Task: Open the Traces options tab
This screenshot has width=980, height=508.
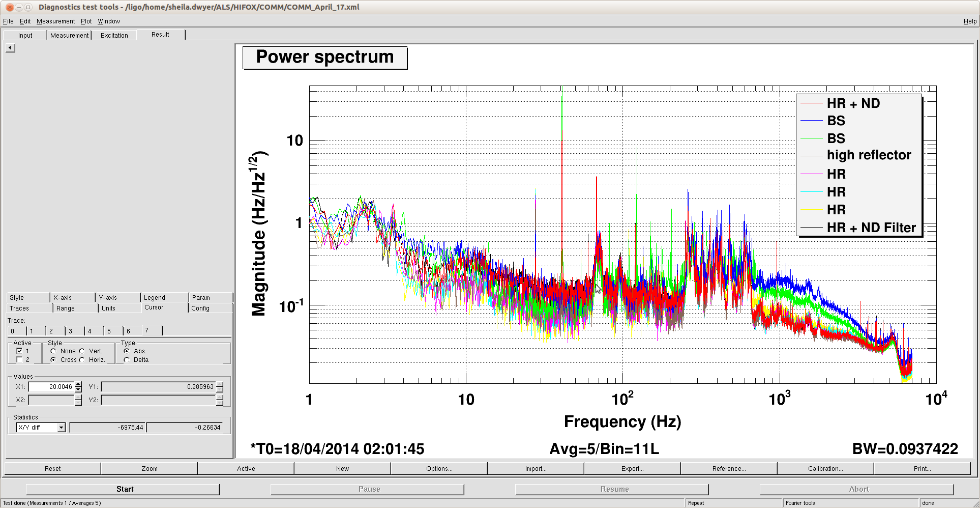Action: (29, 308)
